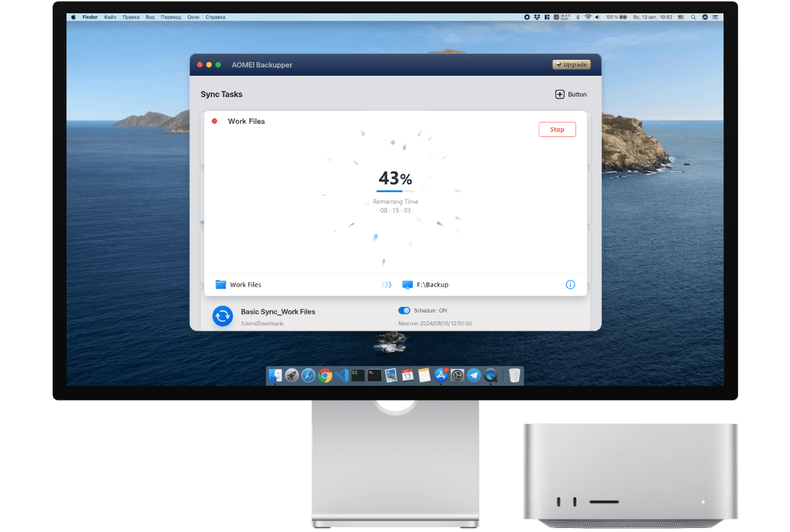Viewport: 790px width, 532px height.
Task: Open Spotlight search magnifier in menu bar
Action: (x=694, y=17)
